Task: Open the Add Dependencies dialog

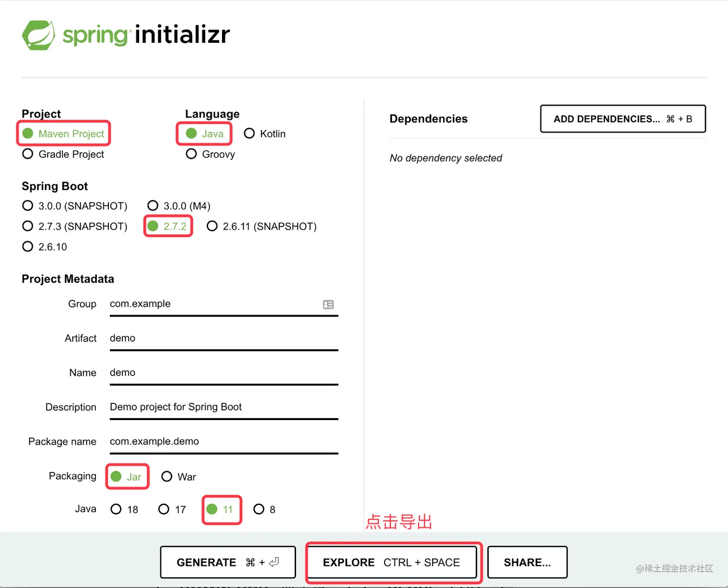Action: [623, 119]
